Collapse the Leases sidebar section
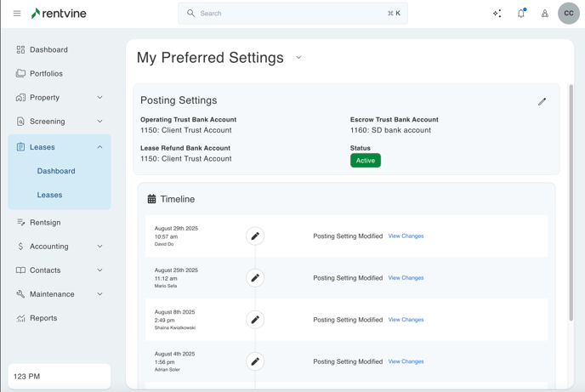Viewport: 585px width, 392px height. coord(99,147)
